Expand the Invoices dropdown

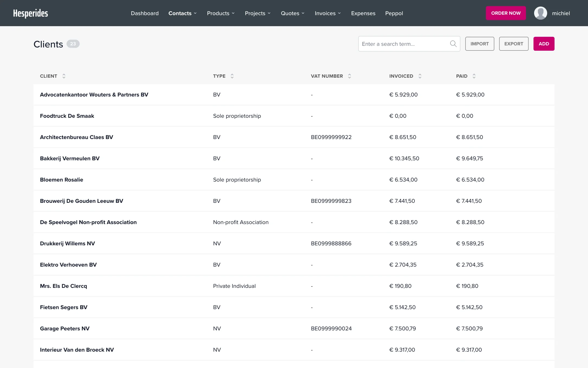(x=328, y=13)
